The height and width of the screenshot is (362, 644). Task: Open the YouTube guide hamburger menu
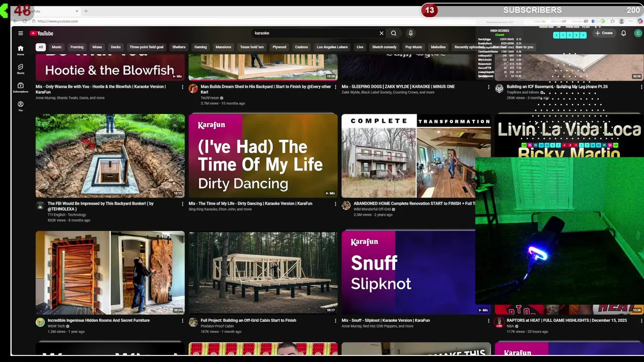click(21, 33)
